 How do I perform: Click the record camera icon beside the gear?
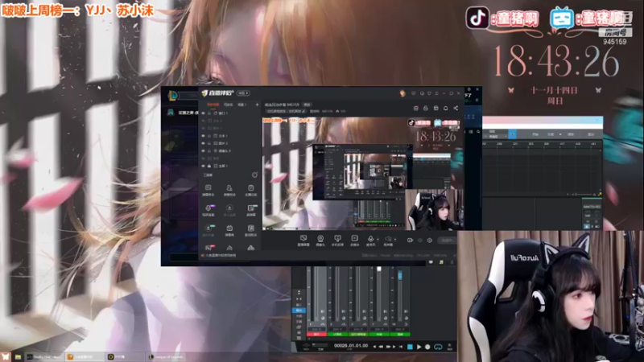(410, 240)
